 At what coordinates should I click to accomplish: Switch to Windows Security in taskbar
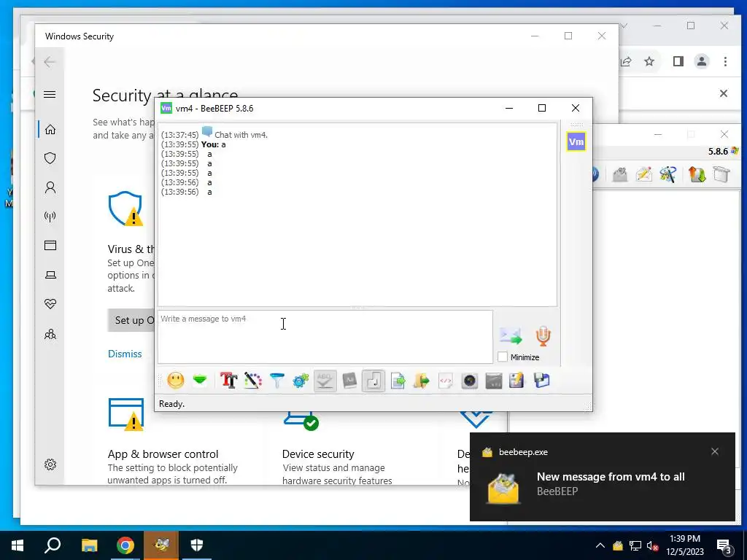click(x=197, y=545)
